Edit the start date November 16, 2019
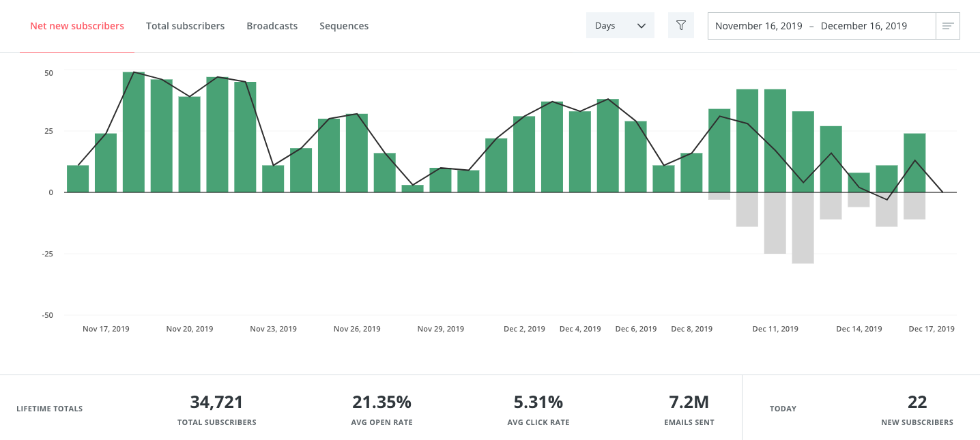The height and width of the screenshot is (440, 980). click(x=759, y=26)
